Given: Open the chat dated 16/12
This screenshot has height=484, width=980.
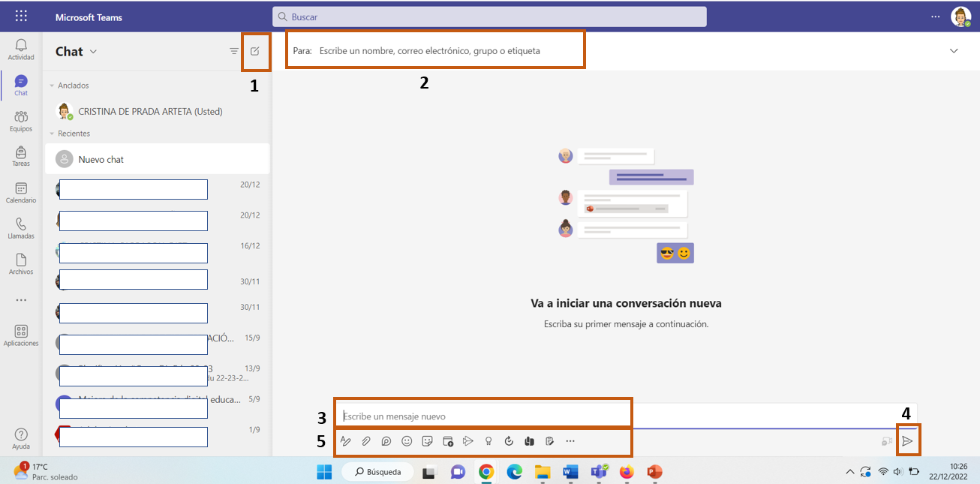Looking at the screenshot, I should (158, 252).
